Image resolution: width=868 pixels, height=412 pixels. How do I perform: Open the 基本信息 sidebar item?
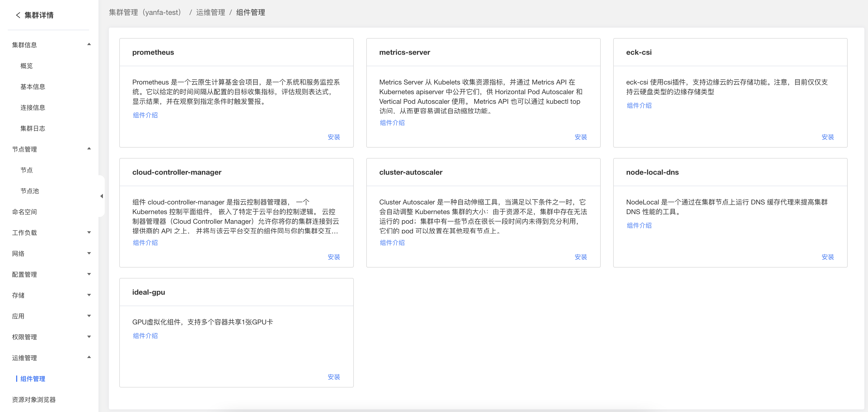click(33, 87)
